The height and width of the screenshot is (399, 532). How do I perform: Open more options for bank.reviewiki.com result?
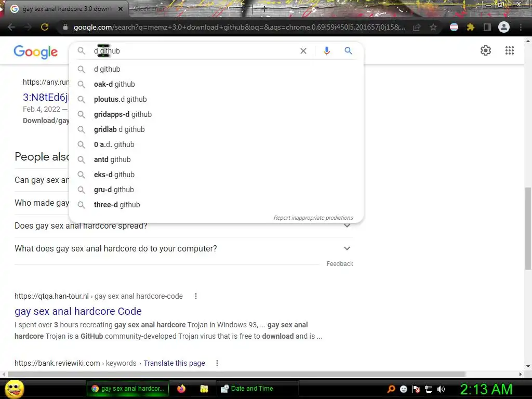pyautogui.click(x=217, y=363)
